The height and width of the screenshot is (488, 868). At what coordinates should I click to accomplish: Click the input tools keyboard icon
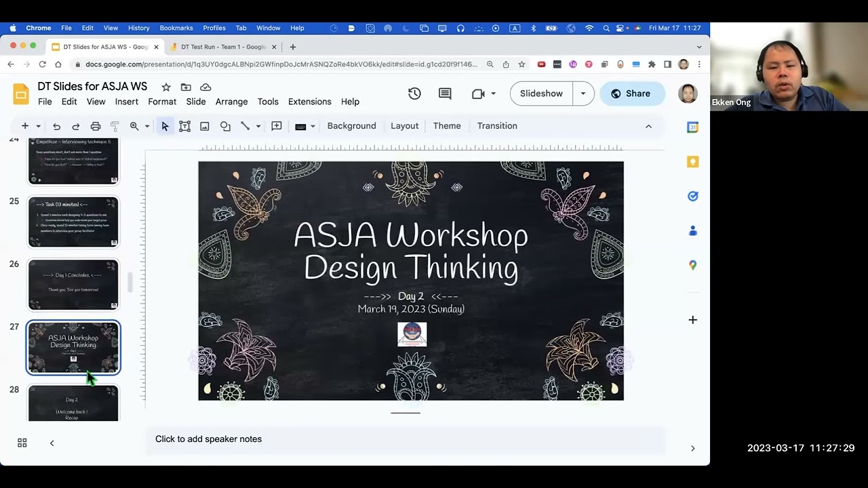[x=301, y=126]
